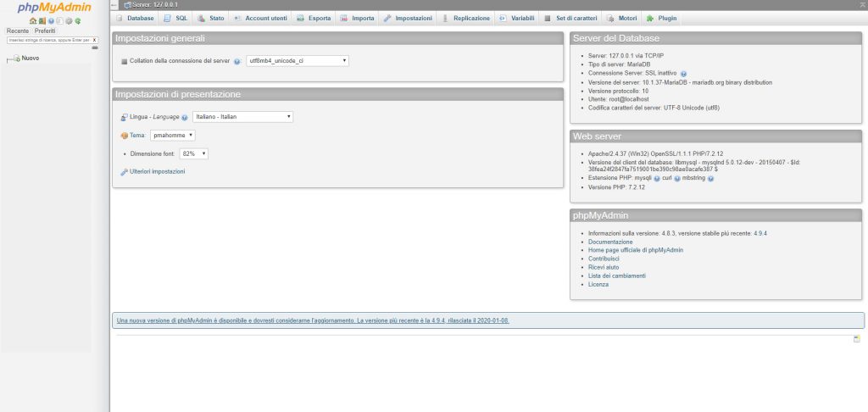Click the Home icon in sidebar
Image resolution: width=868 pixels, height=412 pixels.
pyautogui.click(x=31, y=20)
